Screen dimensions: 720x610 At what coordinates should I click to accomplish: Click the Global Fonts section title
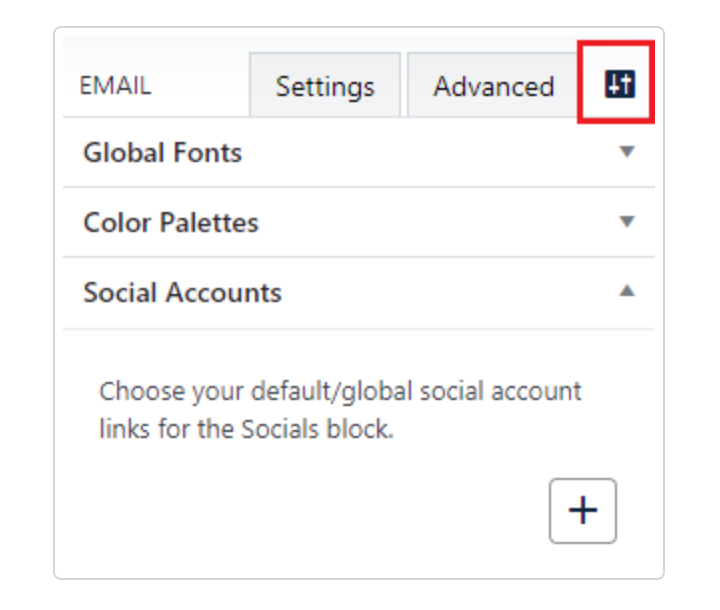coord(162,153)
